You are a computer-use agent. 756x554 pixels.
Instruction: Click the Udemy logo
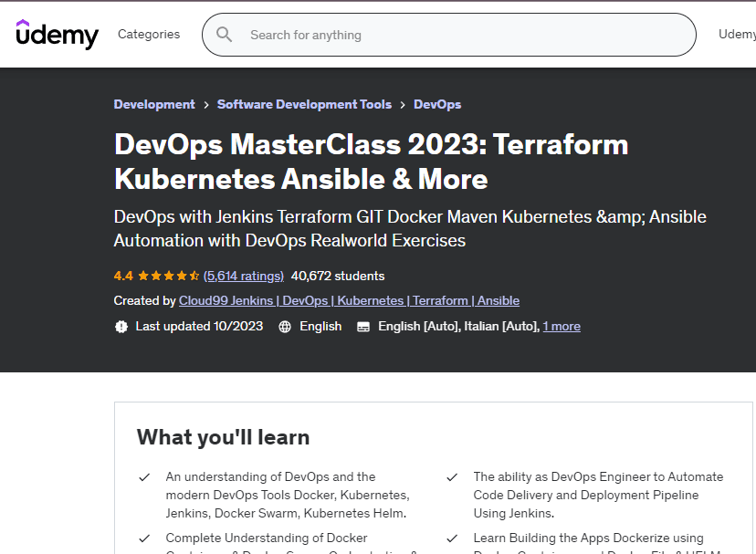(x=57, y=35)
